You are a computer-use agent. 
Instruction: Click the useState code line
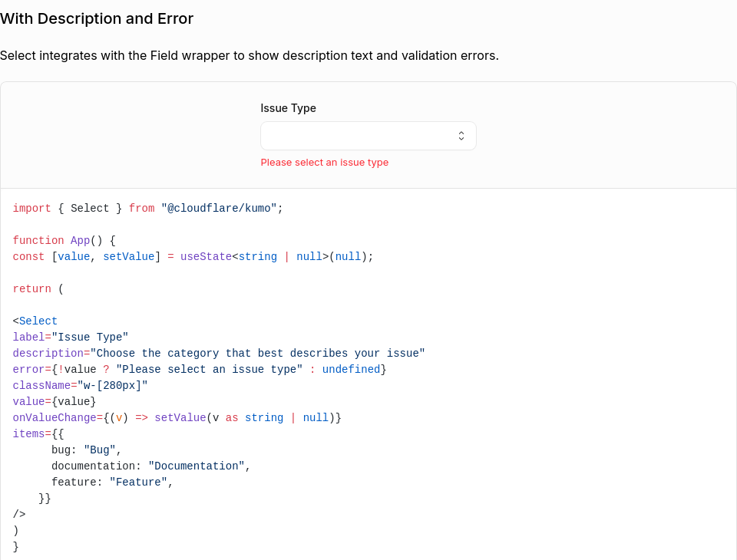(x=193, y=256)
